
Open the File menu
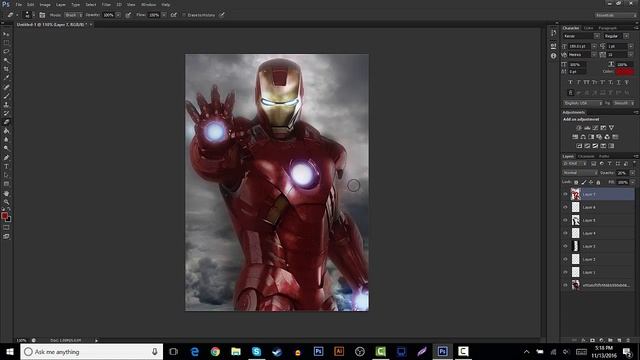point(18,4)
